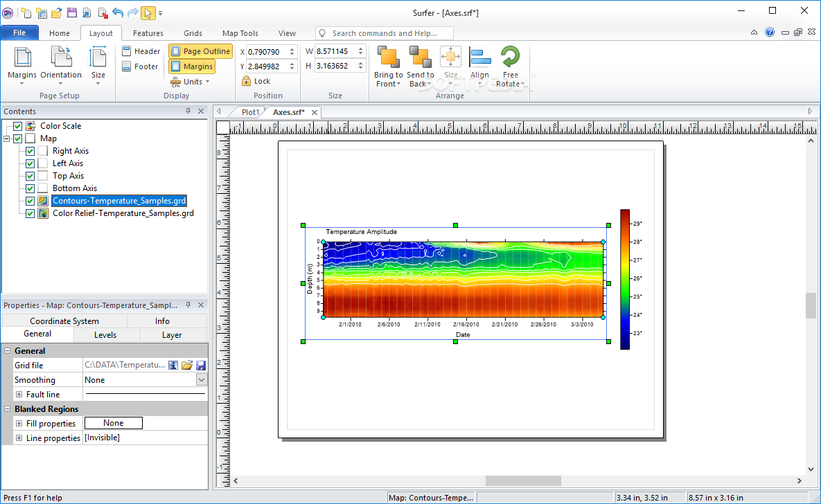
Task: Pin the Properties panel with pushpin icon
Action: click(188, 305)
